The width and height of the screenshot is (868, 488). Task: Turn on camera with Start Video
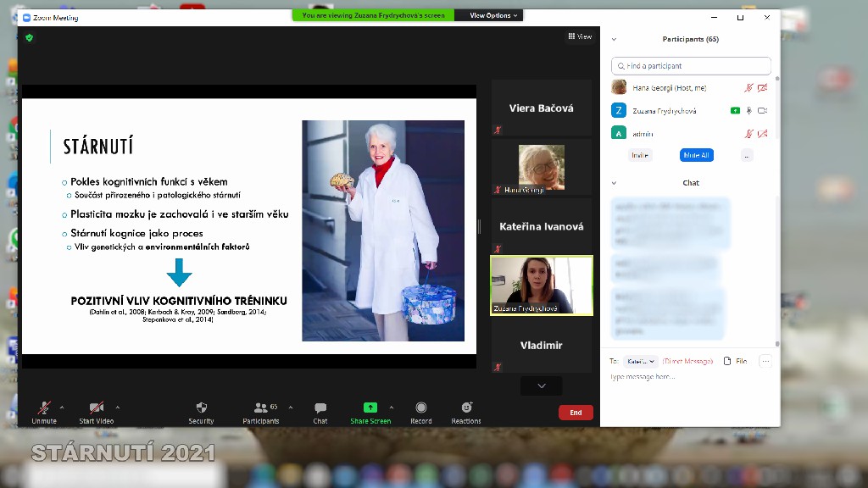point(97,408)
